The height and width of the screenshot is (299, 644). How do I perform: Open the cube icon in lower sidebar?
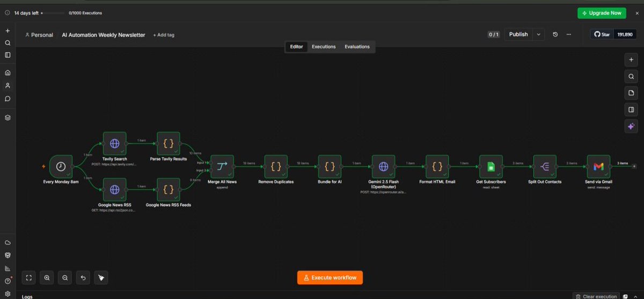[x=8, y=256]
